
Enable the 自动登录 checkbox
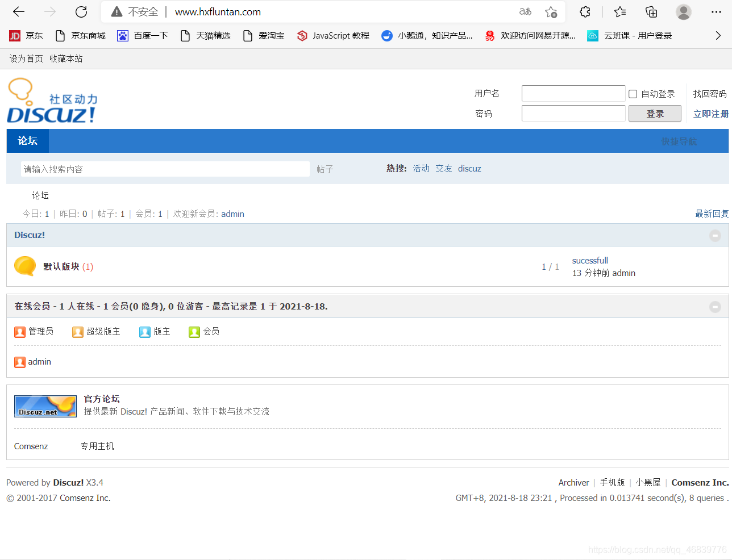click(x=633, y=94)
